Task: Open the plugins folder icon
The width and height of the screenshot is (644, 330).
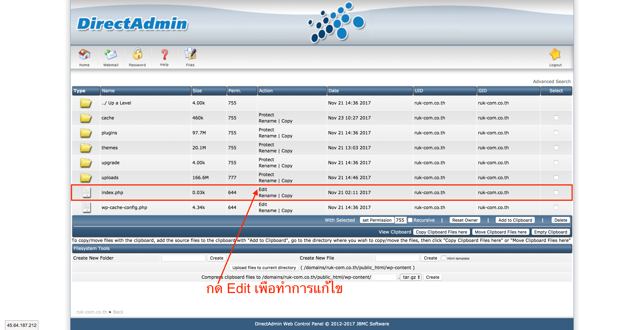Action: (85, 133)
